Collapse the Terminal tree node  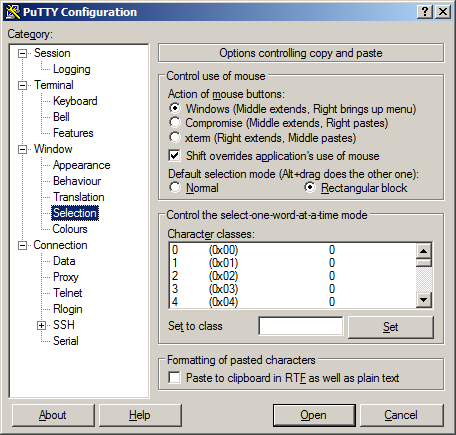(22, 85)
